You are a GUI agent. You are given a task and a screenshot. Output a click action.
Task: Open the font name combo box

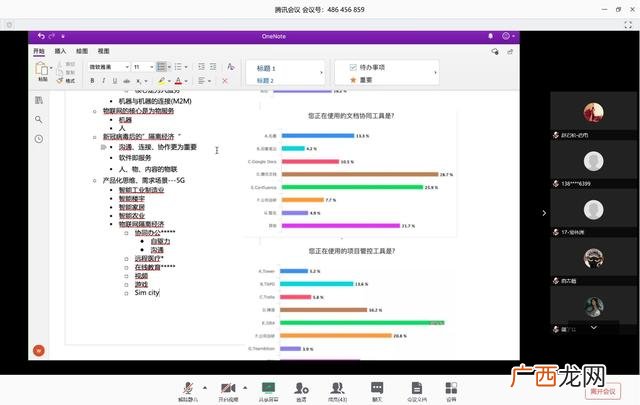(x=109, y=67)
